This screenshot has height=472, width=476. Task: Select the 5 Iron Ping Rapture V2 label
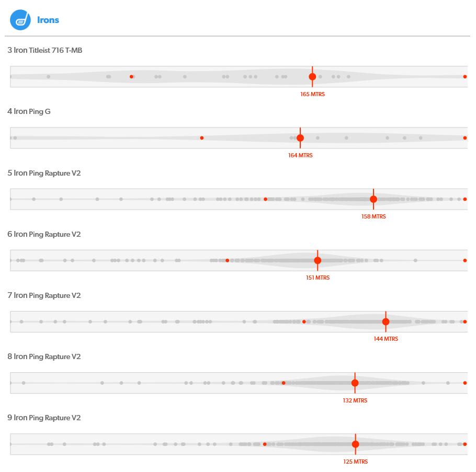click(44, 173)
